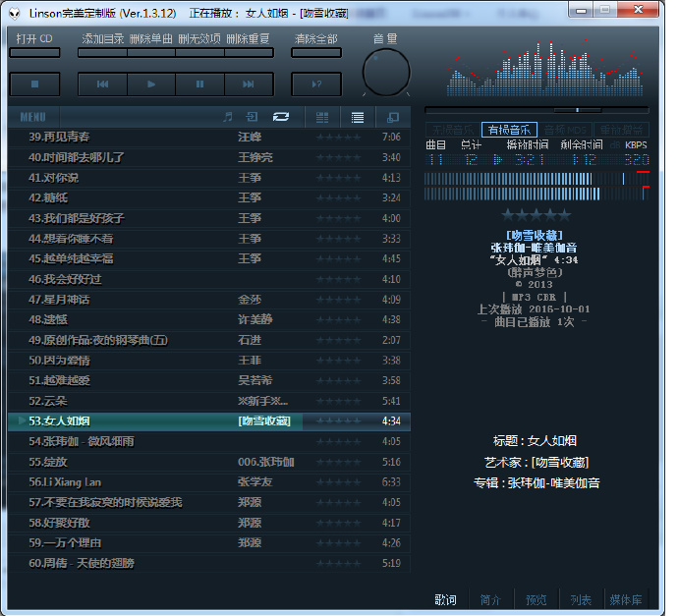678x616 pixels.
Task: Select song 40.时间都去哪儿了
Action: point(209,157)
